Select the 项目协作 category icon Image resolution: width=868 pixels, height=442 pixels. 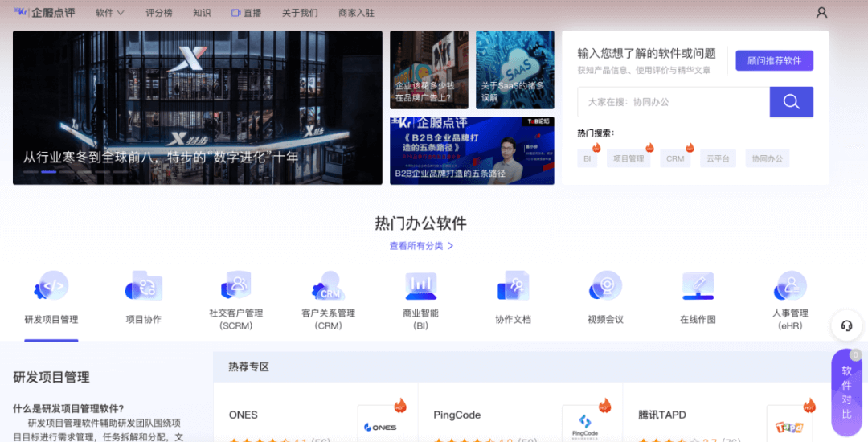144,285
